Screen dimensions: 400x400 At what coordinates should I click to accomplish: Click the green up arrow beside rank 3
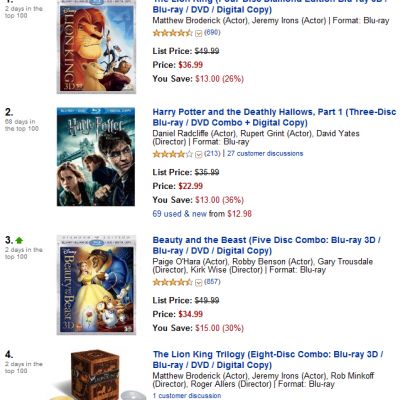tap(19, 240)
